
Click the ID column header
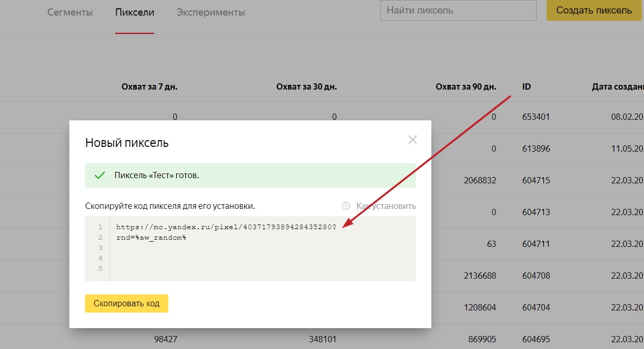526,86
